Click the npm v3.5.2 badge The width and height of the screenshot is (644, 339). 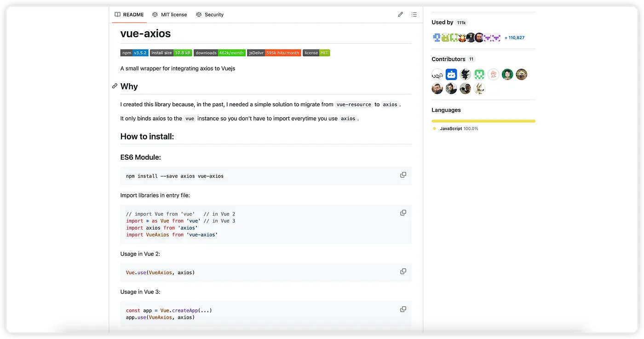click(x=134, y=53)
